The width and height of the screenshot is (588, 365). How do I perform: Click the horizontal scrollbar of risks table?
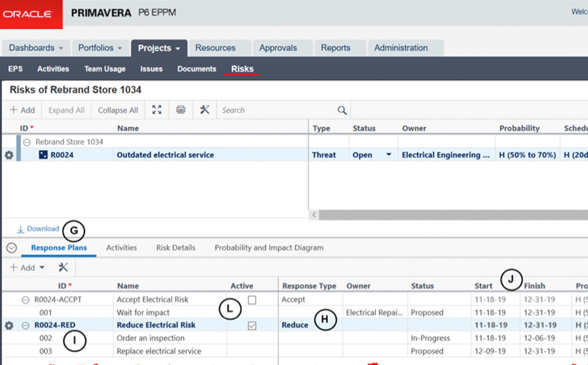point(454,215)
